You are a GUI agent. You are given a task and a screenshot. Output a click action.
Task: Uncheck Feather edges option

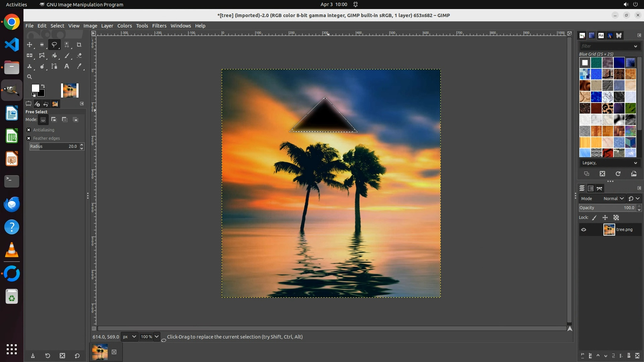click(x=29, y=138)
